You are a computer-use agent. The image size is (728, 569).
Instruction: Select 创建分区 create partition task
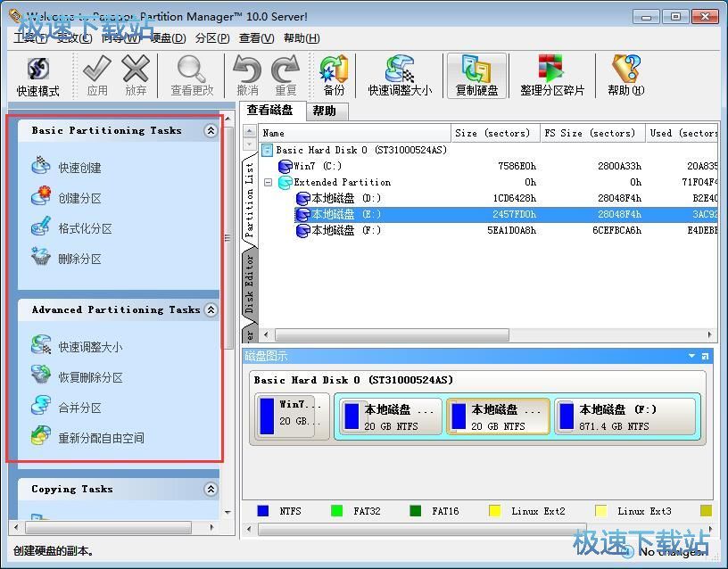pyautogui.click(x=66, y=197)
